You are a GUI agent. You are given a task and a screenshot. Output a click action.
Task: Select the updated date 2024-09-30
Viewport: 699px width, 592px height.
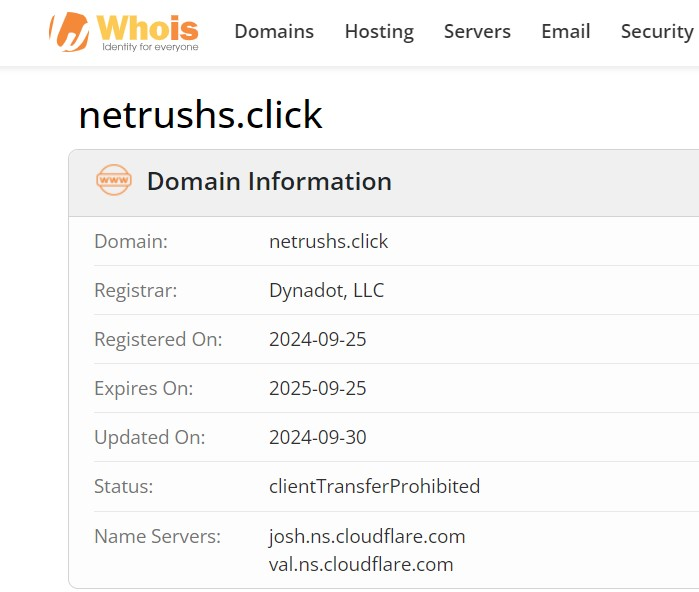[x=318, y=437]
